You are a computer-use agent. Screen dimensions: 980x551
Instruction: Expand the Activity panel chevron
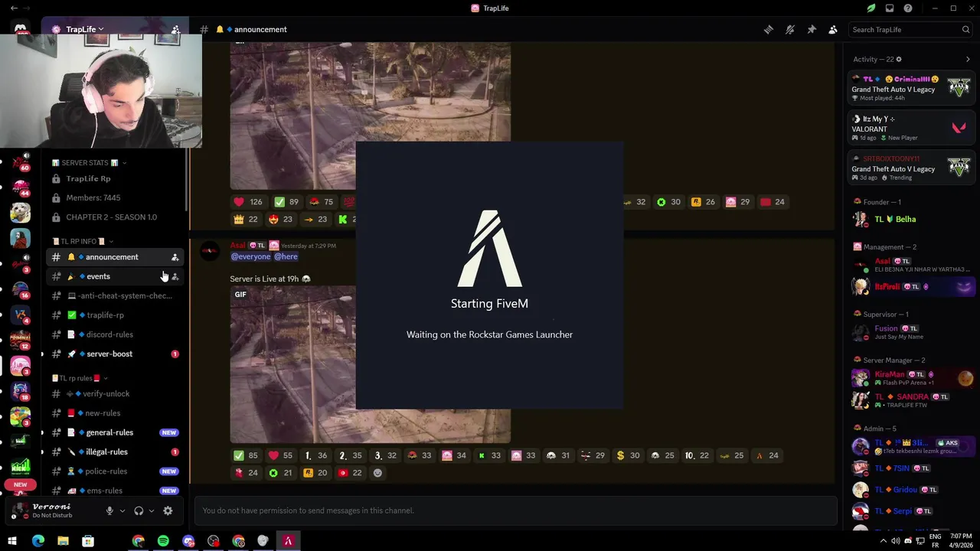(968, 59)
